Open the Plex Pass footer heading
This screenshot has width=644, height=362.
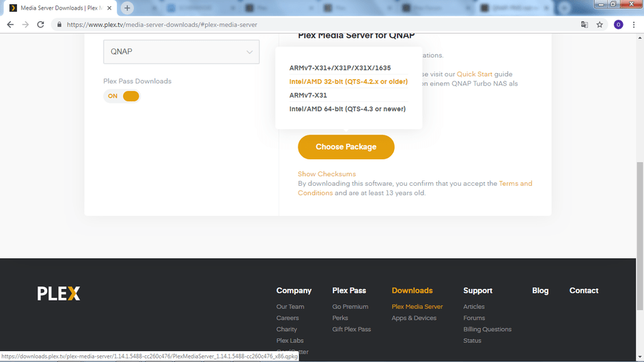pos(349,290)
